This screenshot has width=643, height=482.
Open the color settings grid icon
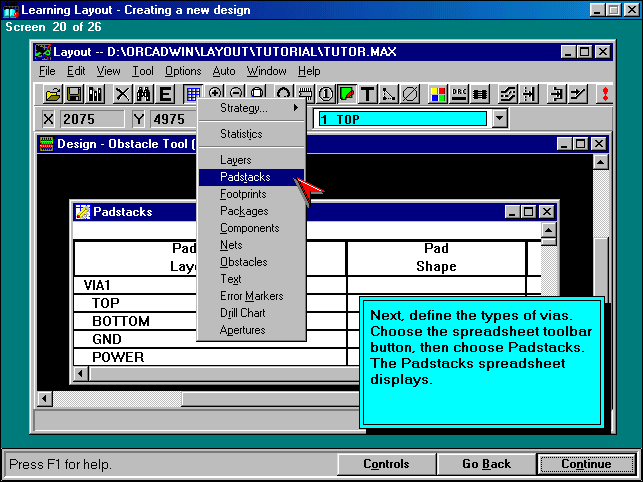(438, 94)
